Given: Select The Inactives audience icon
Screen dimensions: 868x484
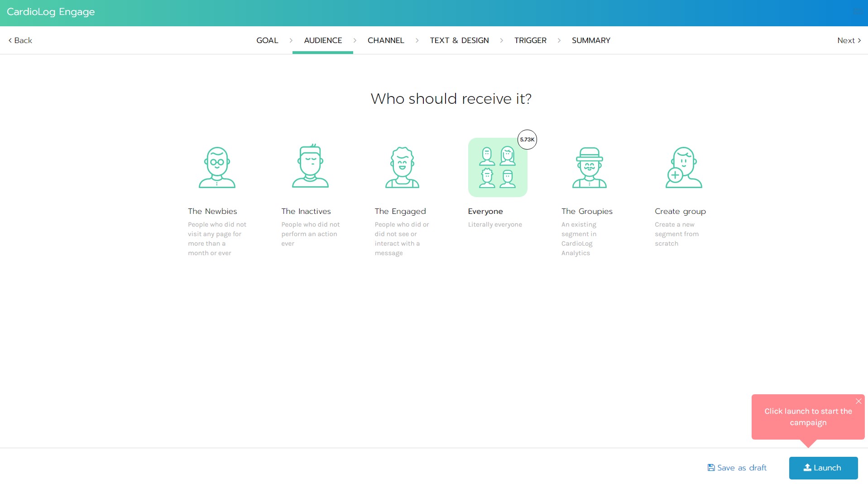Looking at the screenshot, I should point(310,166).
